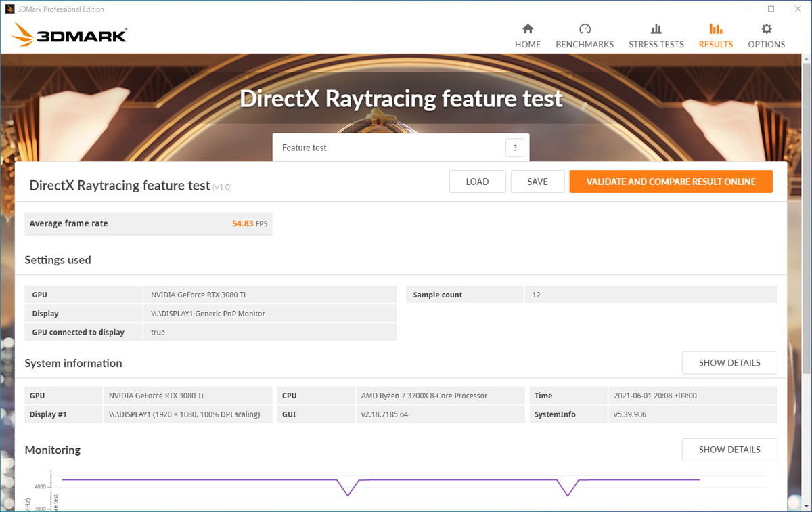
Task: Close the 3DMark window
Action: click(x=799, y=9)
